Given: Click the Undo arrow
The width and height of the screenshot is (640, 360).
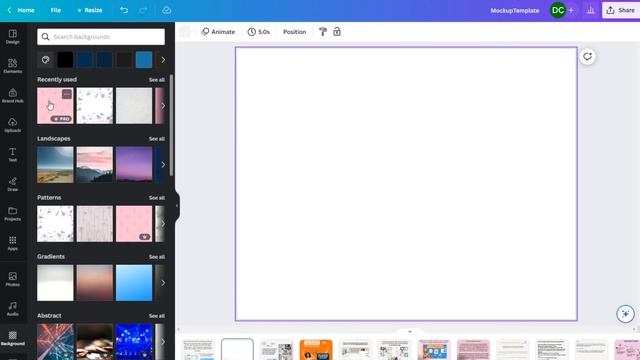Looking at the screenshot, I should pos(124,10).
